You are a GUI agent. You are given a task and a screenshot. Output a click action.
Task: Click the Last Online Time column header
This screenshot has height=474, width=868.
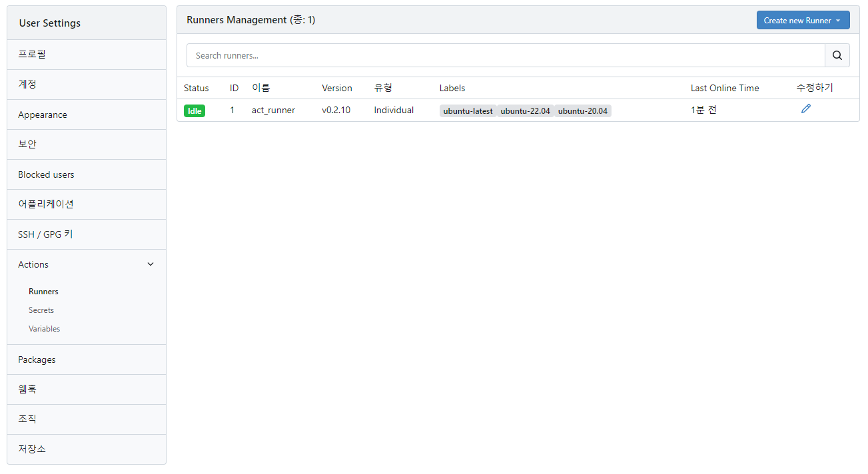click(x=725, y=88)
